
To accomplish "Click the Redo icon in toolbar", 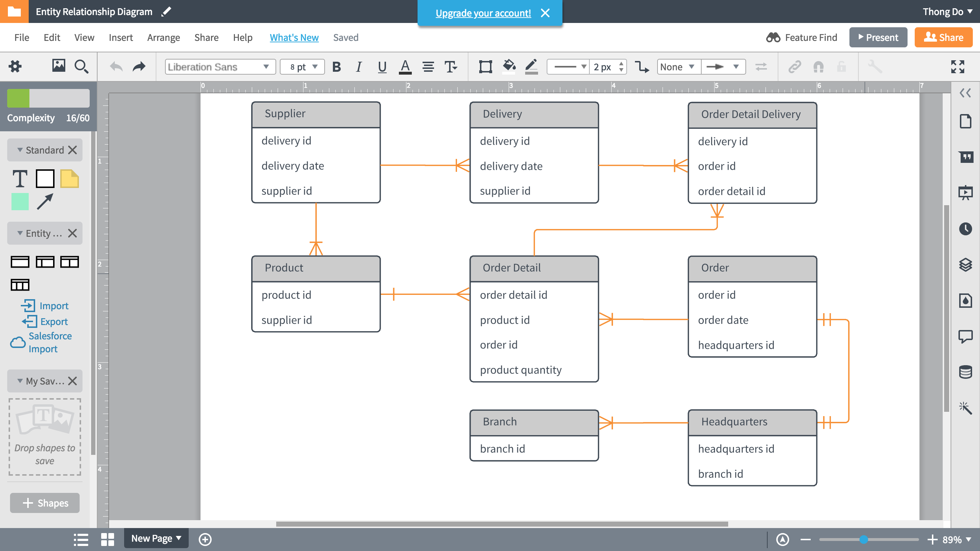I will coord(139,66).
